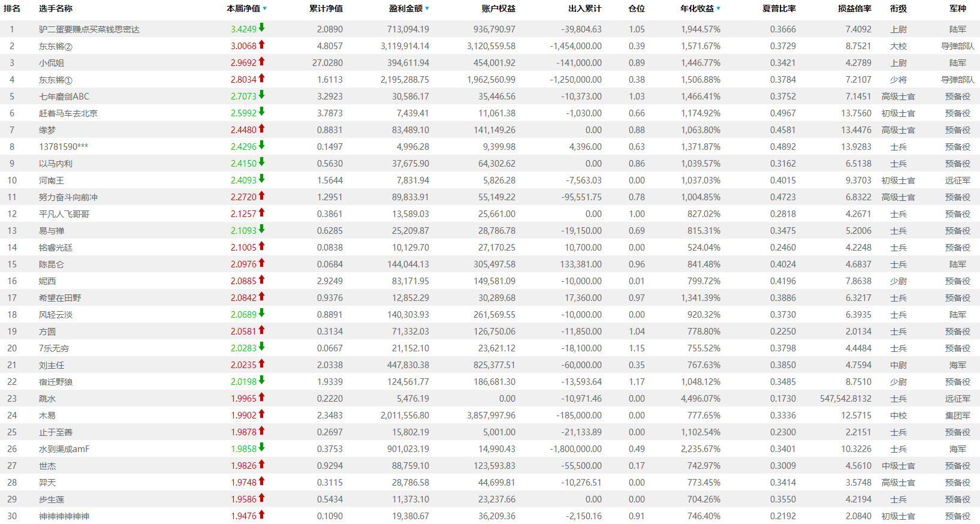980x524 pixels.
Task: Click the 衔级 column header
Action: point(898,8)
